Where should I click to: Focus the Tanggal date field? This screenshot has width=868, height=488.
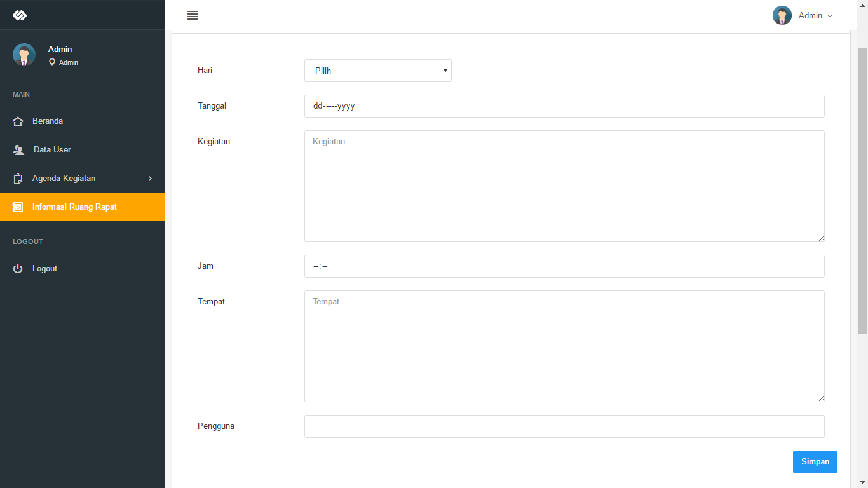coord(564,106)
